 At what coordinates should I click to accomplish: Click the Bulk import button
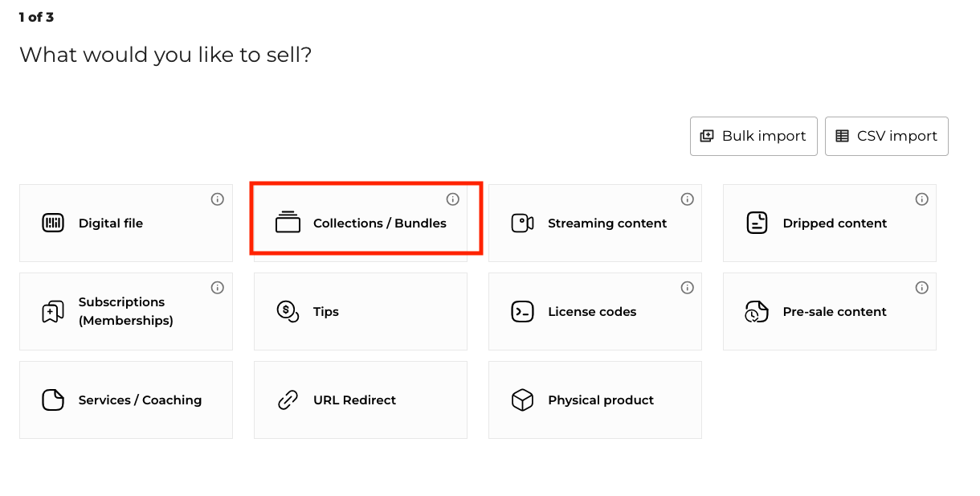[753, 136]
